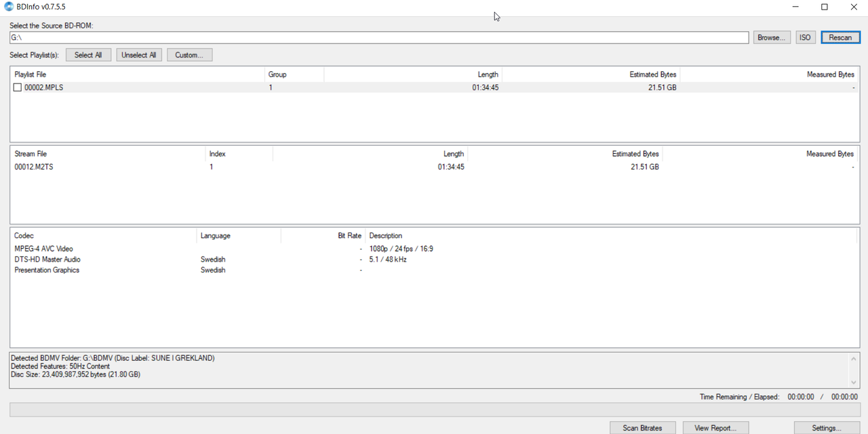Click the Rescan button
This screenshot has height=434, width=868.
point(840,37)
